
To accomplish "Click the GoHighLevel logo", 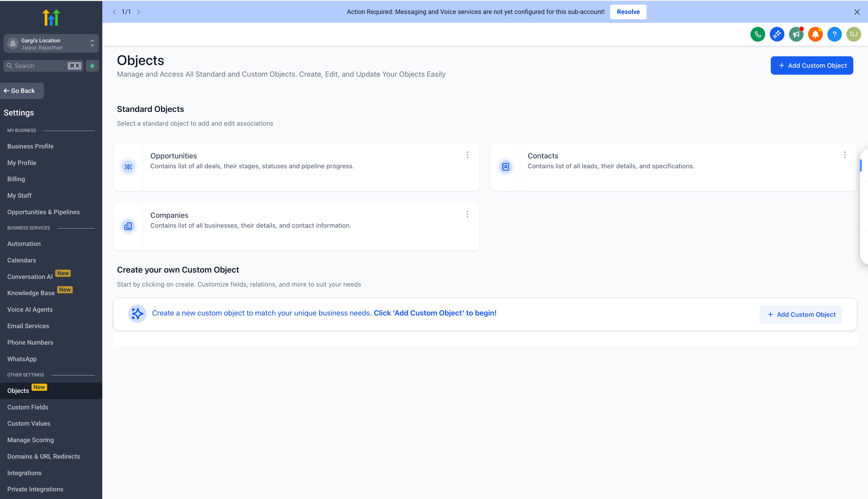I will point(51,17).
